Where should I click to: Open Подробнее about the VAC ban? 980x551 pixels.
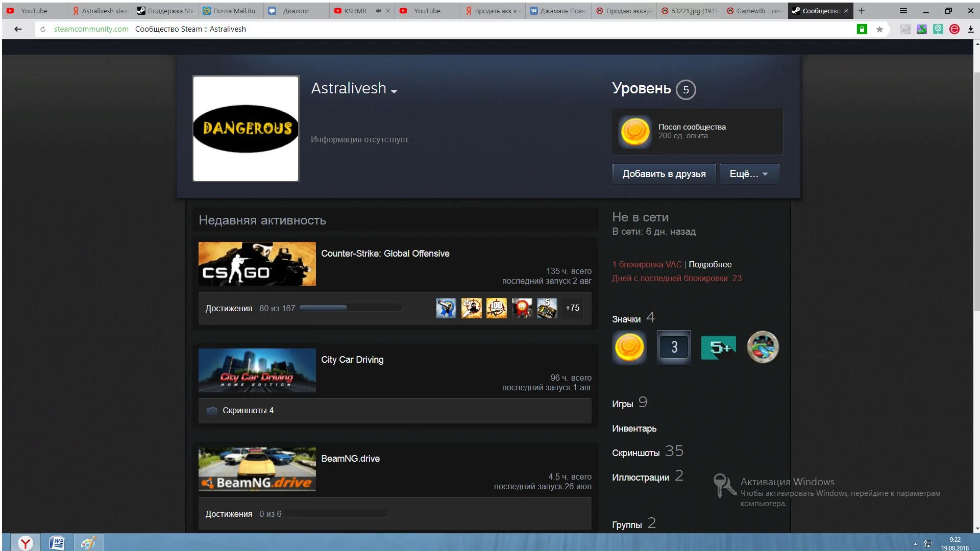coord(710,264)
